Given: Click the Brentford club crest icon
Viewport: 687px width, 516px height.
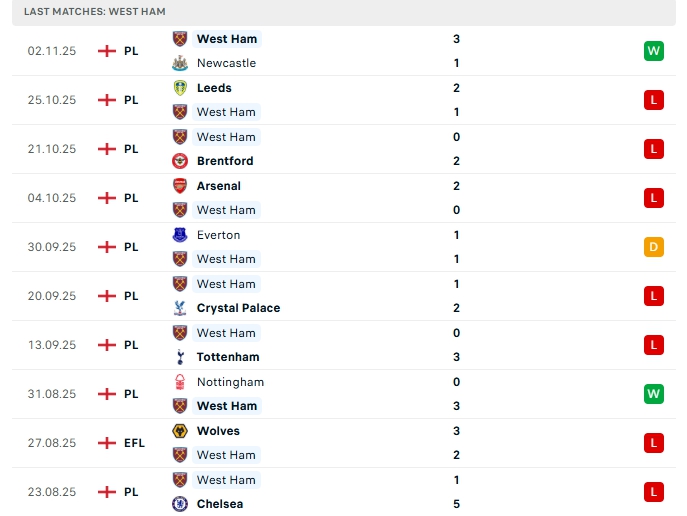Looking at the screenshot, I should (x=180, y=161).
